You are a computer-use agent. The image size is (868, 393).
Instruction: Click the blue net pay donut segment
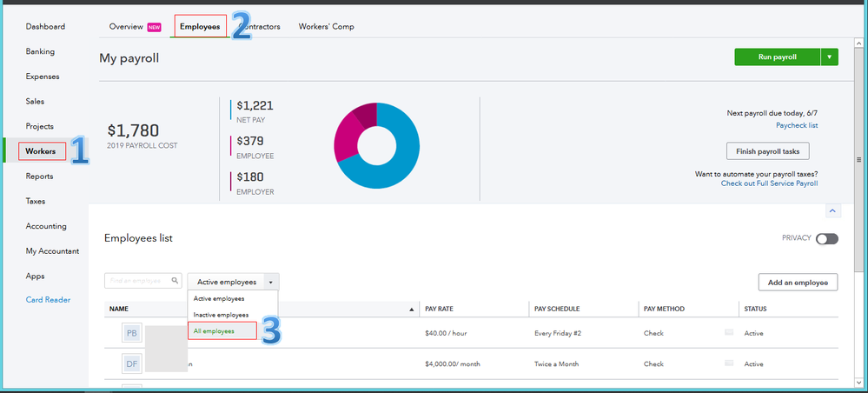click(401, 161)
